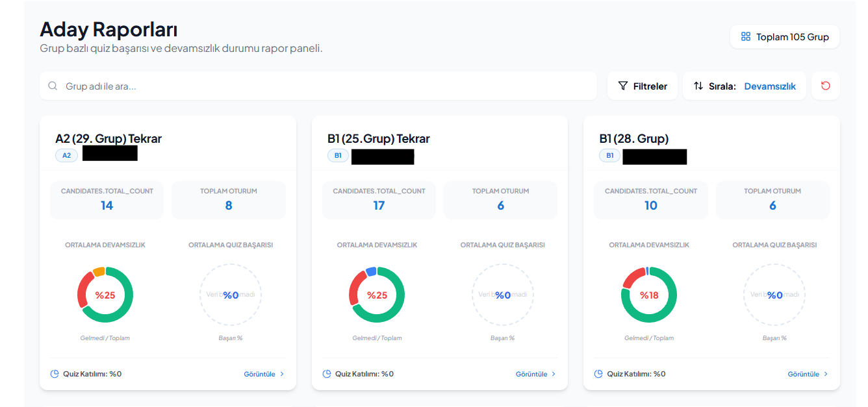This screenshot has height=407, width=868.
Task: Click Quiz Katılımı: %0 on B1 (25.Grup) card
Action: pyautogui.click(x=364, y=374)
